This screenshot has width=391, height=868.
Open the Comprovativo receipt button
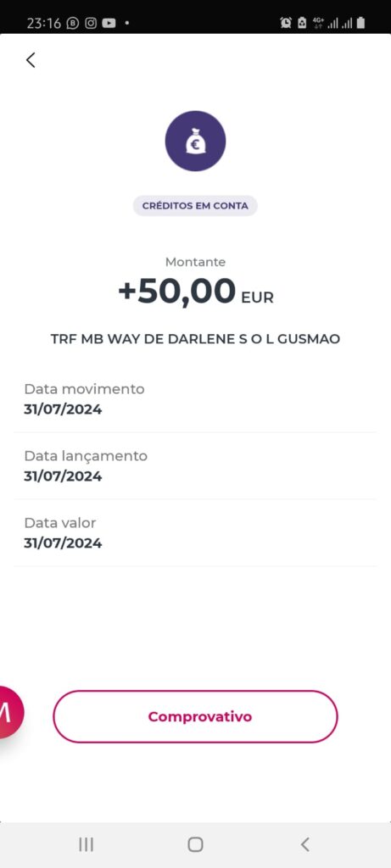[195, 716]
